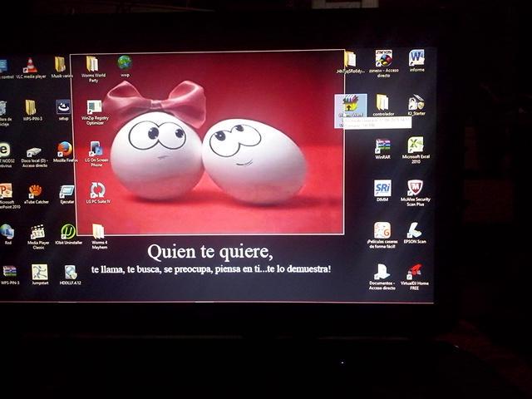Launch the WinRAR shortcut
The width and height of the screenshot is (532, 399).
click(x=382, y=149)
